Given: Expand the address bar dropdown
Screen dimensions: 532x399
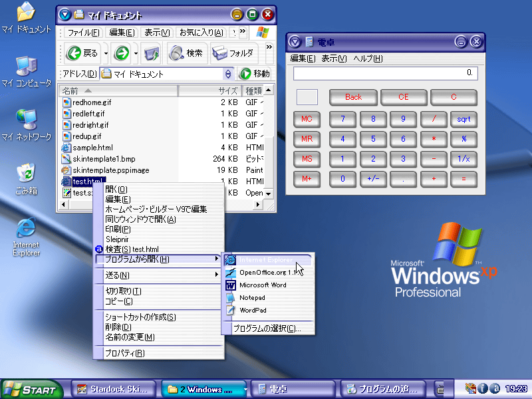Looking at the screenshot, I should point(228,74).
